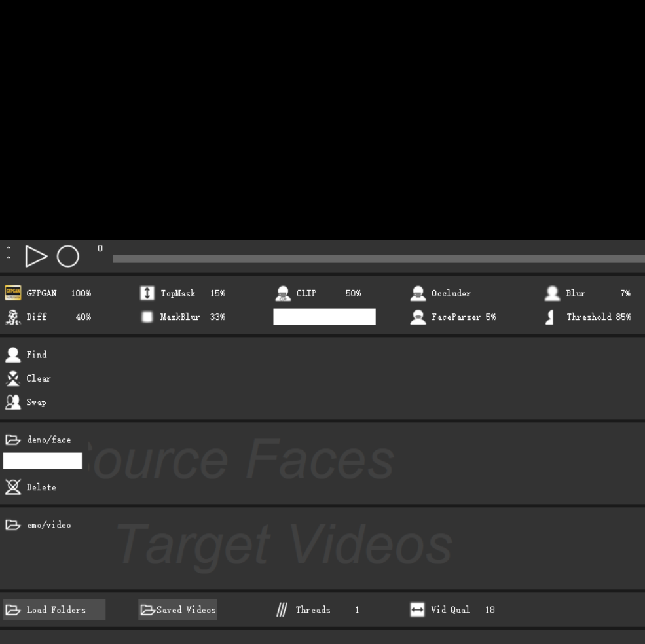Click the input box under demo/face

point(43,461)
